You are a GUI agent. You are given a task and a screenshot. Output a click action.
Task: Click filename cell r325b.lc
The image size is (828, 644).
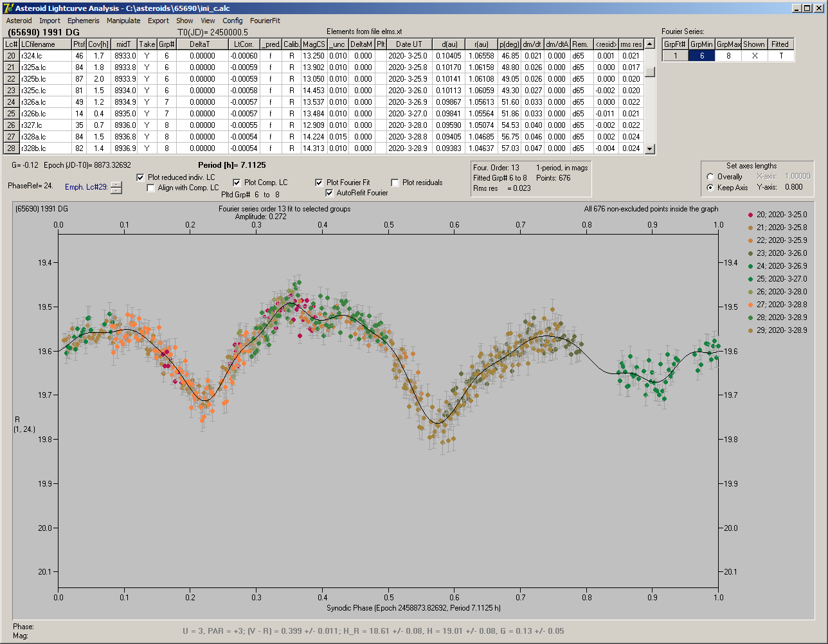coord(45,79)
